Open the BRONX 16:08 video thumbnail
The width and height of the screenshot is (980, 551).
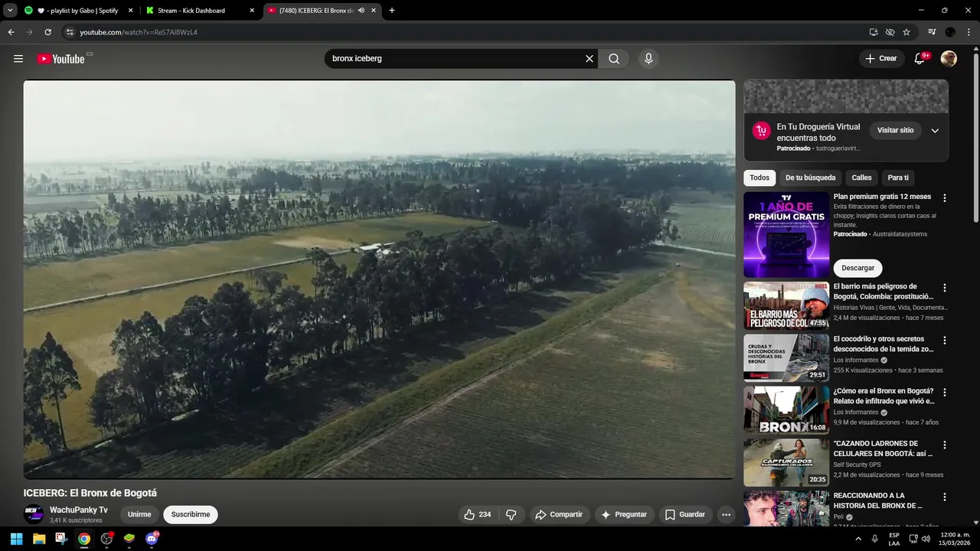click(786, 409)
